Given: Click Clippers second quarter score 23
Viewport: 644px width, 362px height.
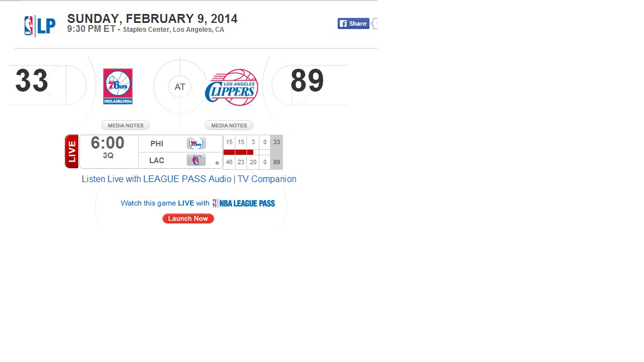Looking at the screenshot, I should click(241, 162).
